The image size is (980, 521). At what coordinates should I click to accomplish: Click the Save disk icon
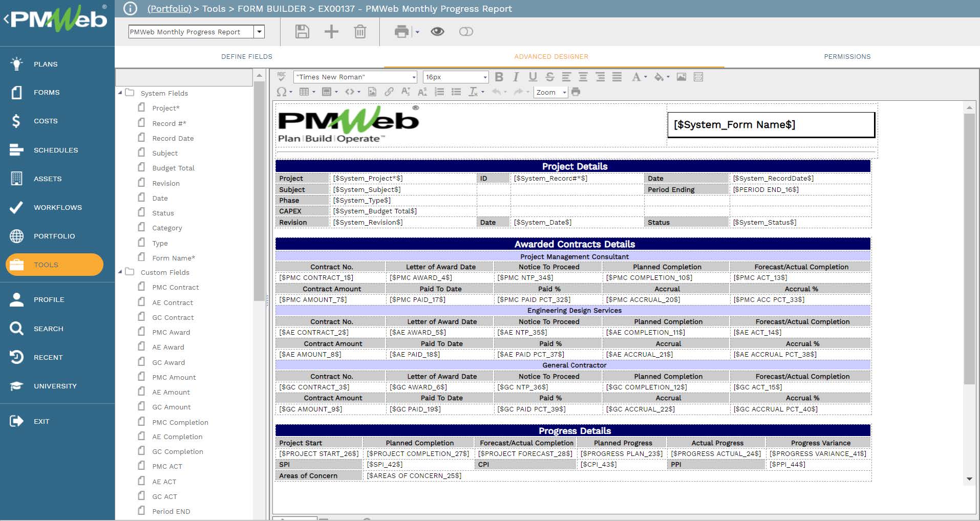302,32
